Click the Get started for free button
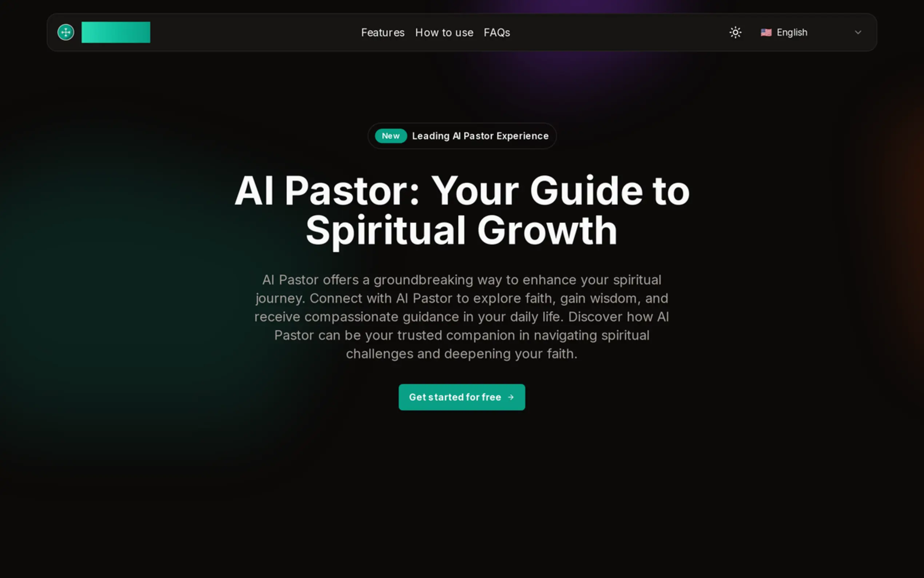The width and height of the screenshot is (924, 578). [x=462, y=397]
